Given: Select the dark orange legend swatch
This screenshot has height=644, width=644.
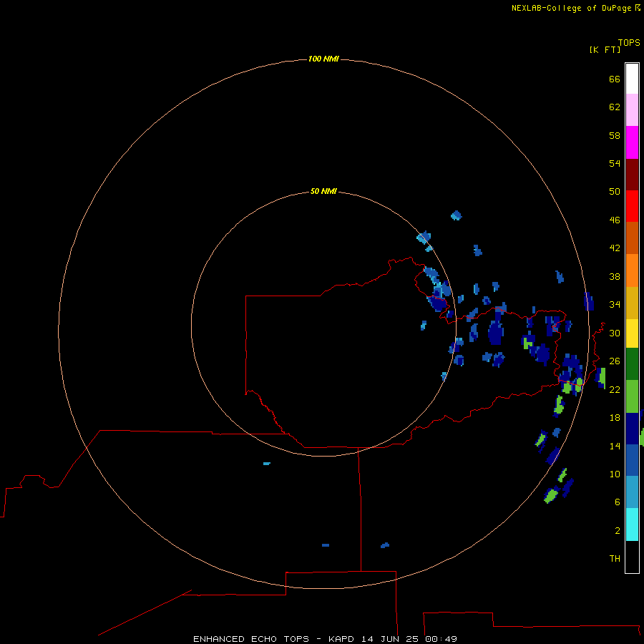Looking at the screenshot, I should point(632,238).
